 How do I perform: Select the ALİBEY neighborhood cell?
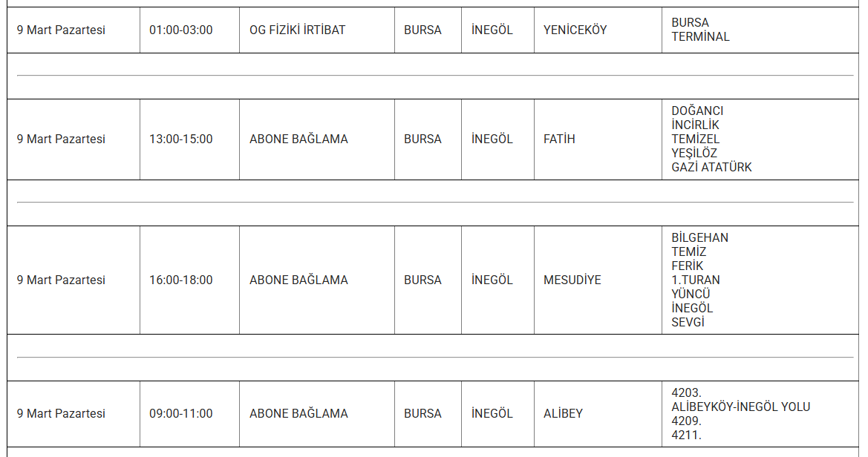pyautogui.click(x=563, y=414)
